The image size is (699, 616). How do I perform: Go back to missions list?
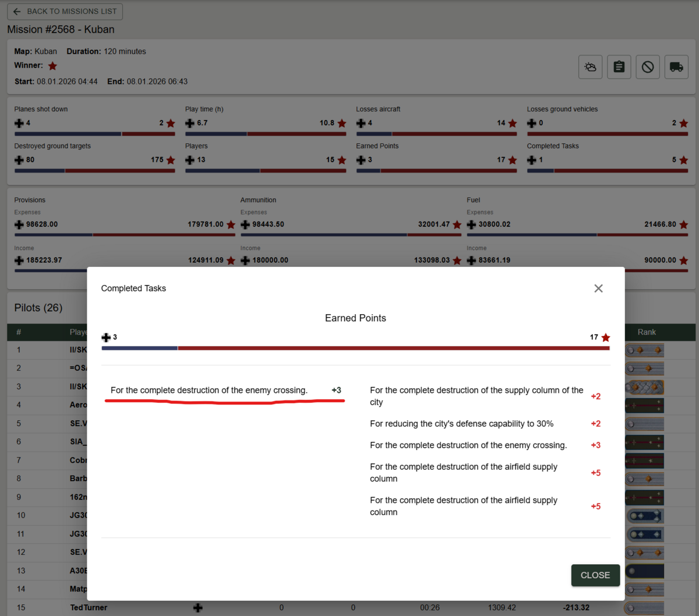(65, 12)
